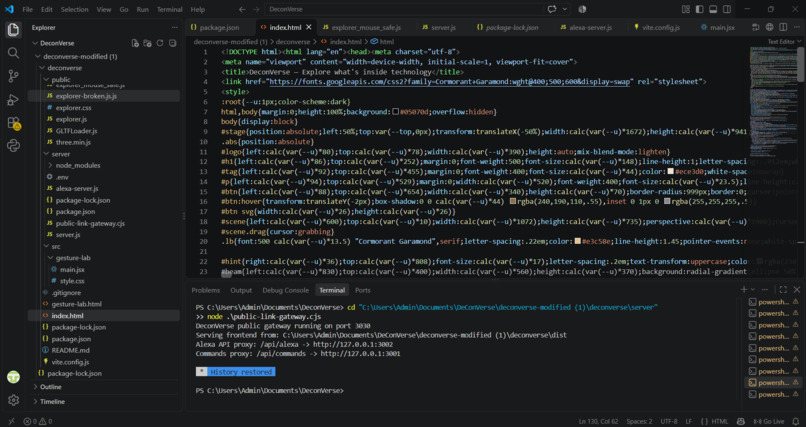Click the #ece3d0 color swatch on line 13
This screenshot has width=806, height=427.
(x=670, y=171)
